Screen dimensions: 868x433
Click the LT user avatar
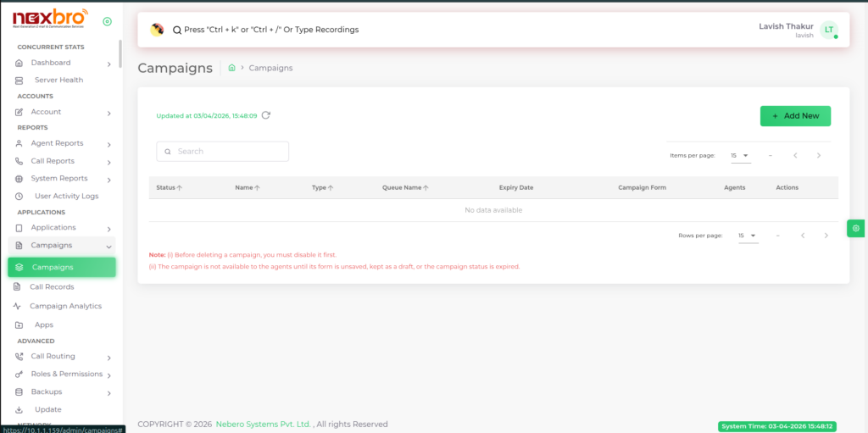tap(828, 30)
